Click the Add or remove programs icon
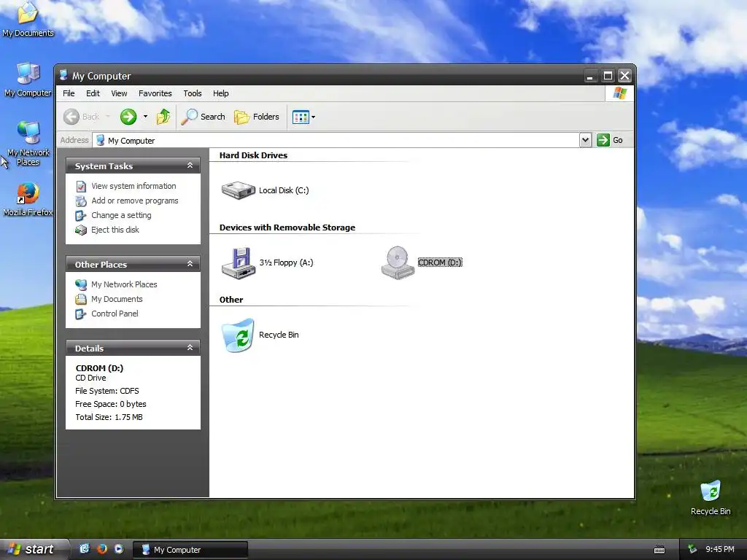 [81, 201]
